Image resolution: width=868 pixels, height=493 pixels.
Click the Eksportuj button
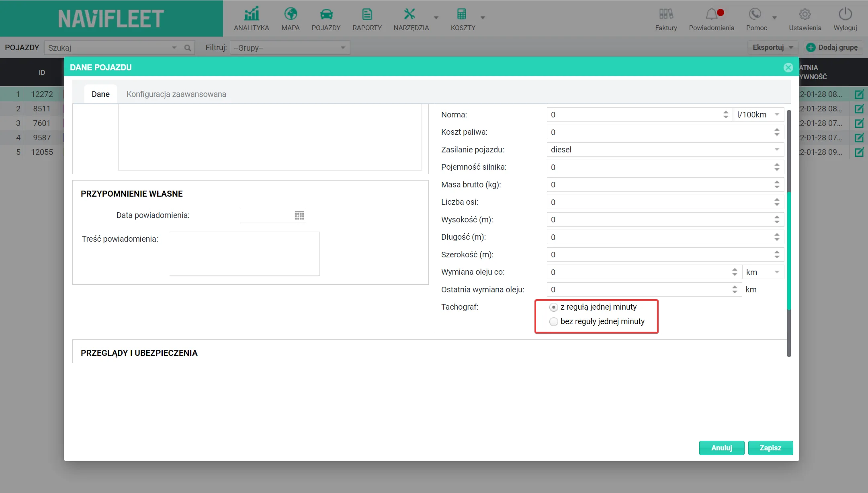coord(773,47)
